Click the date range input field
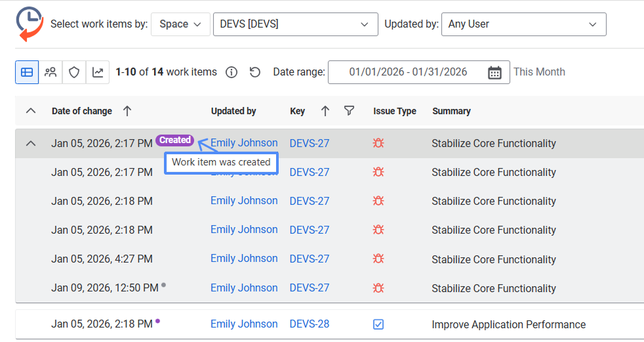The image size is (644, 342). point(407,72)
